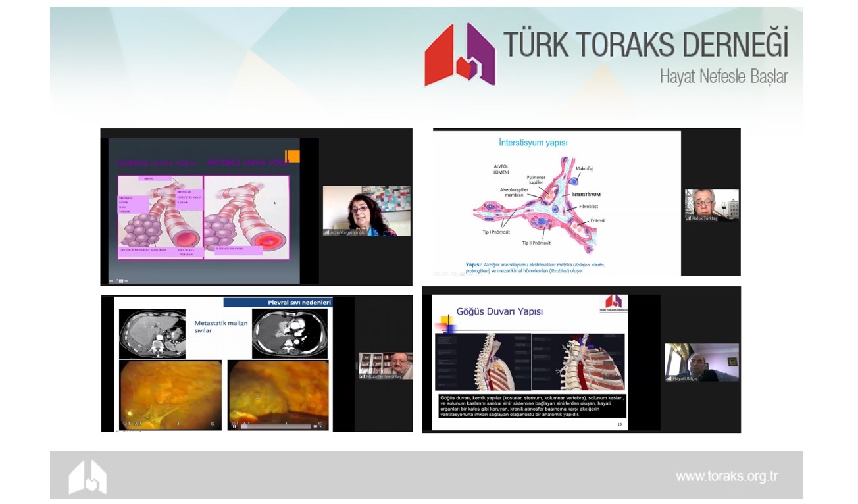Click signal bars icon beside Muzaffer Metintaş
858x504 pixels.
click(x=363, y=375)
